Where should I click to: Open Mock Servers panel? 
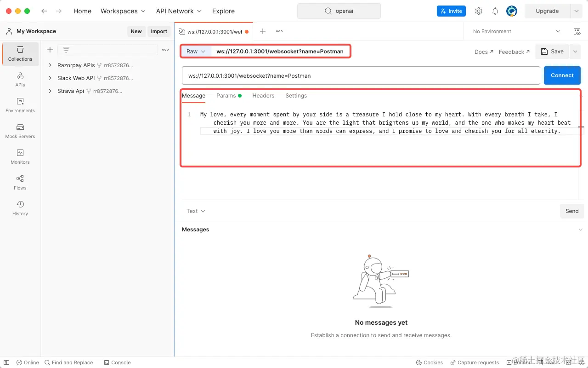(20, 132)
